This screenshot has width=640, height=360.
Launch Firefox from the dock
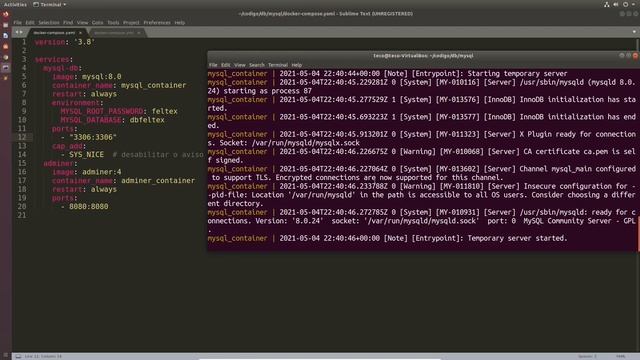[x=6, y=15]
